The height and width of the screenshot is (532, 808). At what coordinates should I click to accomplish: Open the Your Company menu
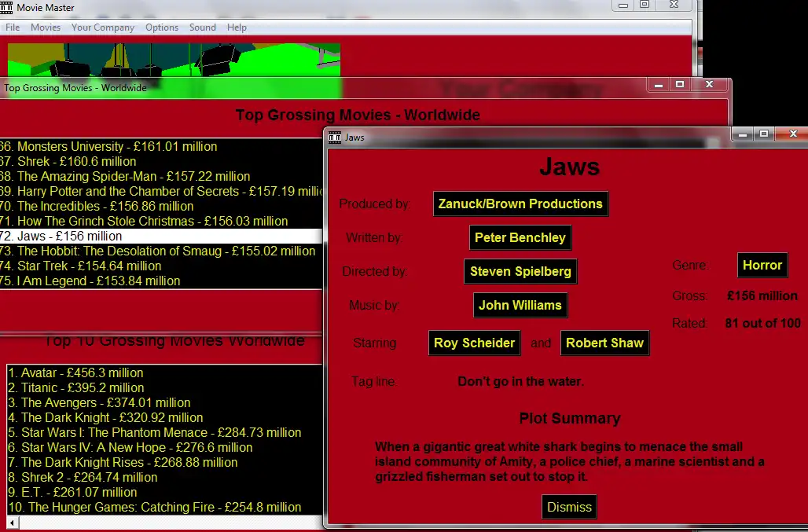point(102,28)
